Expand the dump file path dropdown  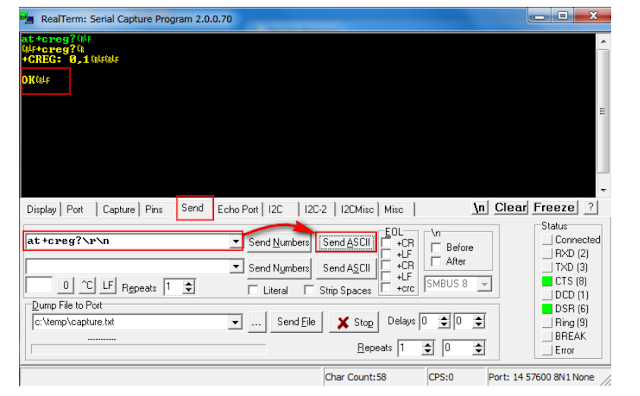(x=235, y=322)
